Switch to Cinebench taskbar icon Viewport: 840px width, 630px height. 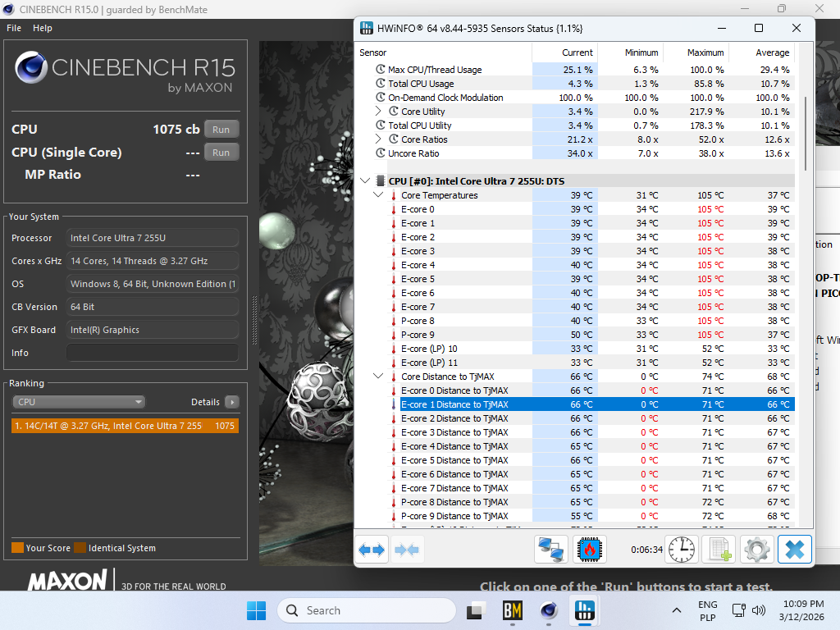click(x=549, y=610)
